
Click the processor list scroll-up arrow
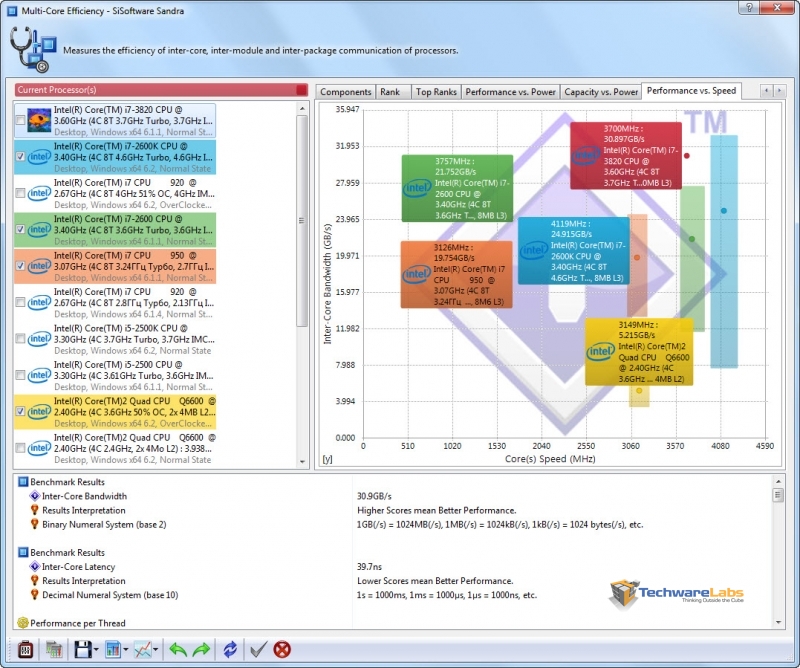302,108
